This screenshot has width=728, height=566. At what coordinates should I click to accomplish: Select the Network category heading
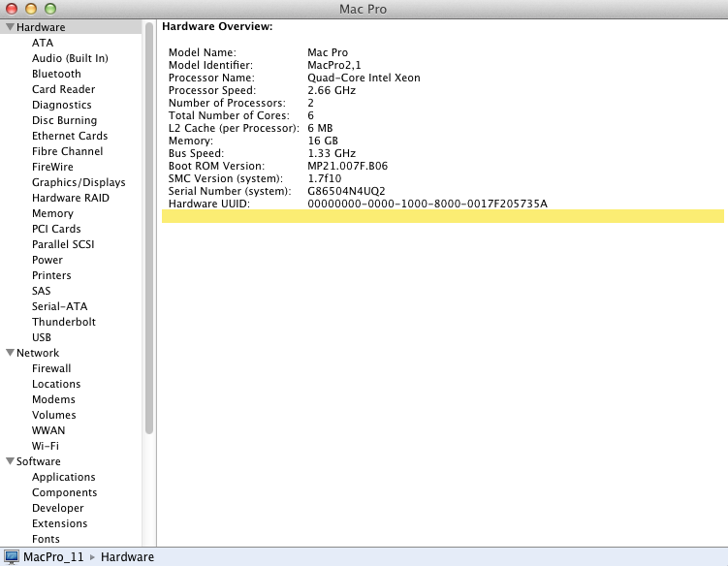38,353
